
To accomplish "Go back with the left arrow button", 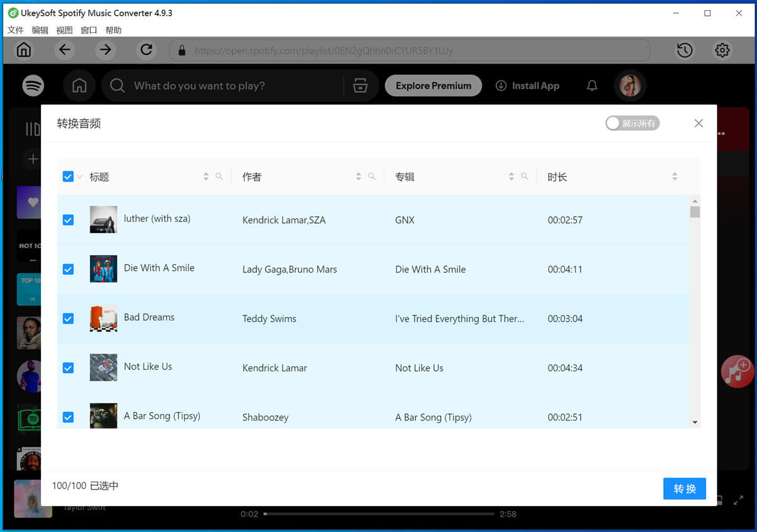I will [64, 50].
